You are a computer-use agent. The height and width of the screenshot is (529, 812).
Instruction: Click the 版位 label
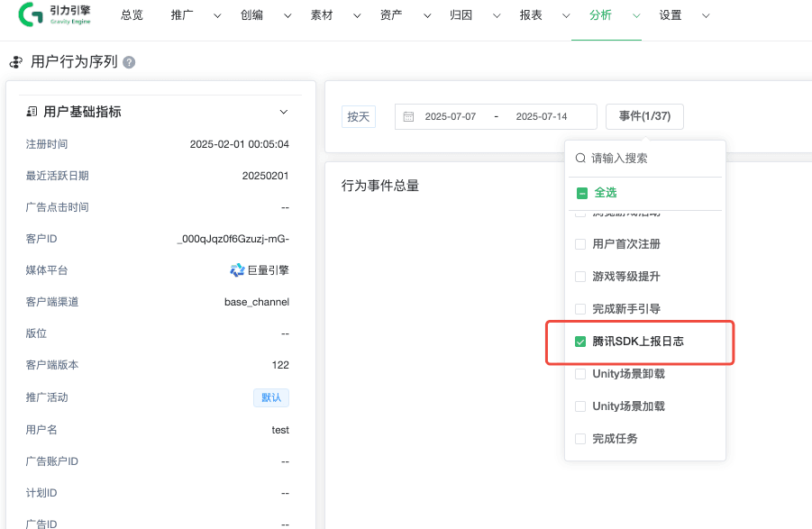click(x=36, y=333)
